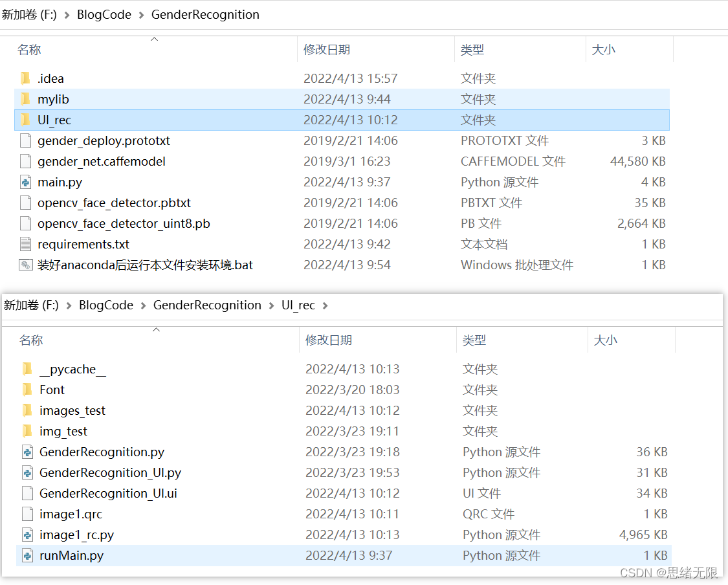Sort by 大小 column in top window
This screenshot has height=585, width=728.
(x=604, y=50)
